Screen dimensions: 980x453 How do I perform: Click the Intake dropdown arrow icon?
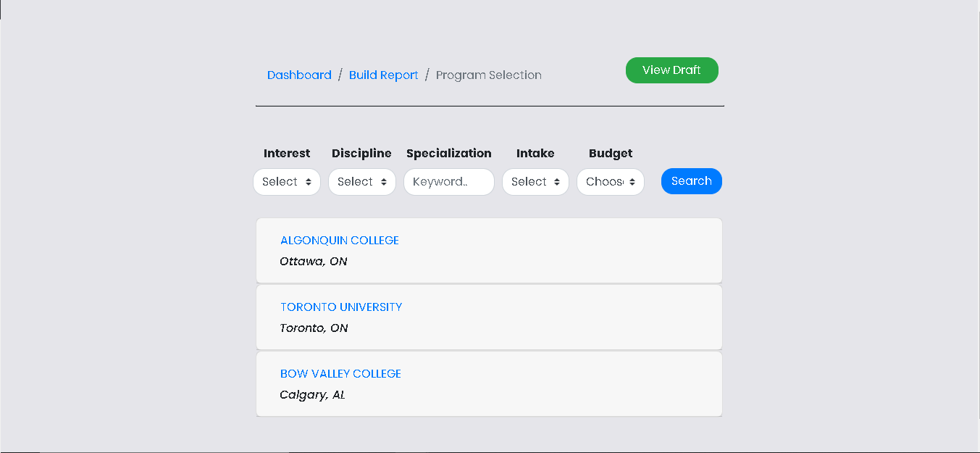pyautogui.click(x=557, y=182)
